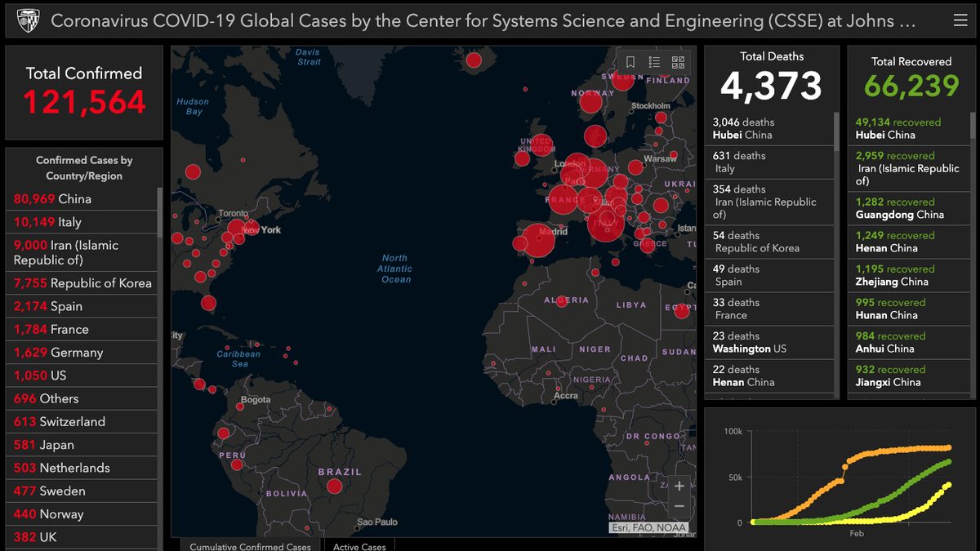Viewport: 980px width, 551px height.
Task: Click the 631 deaths Italy entry
Action: 768,162
